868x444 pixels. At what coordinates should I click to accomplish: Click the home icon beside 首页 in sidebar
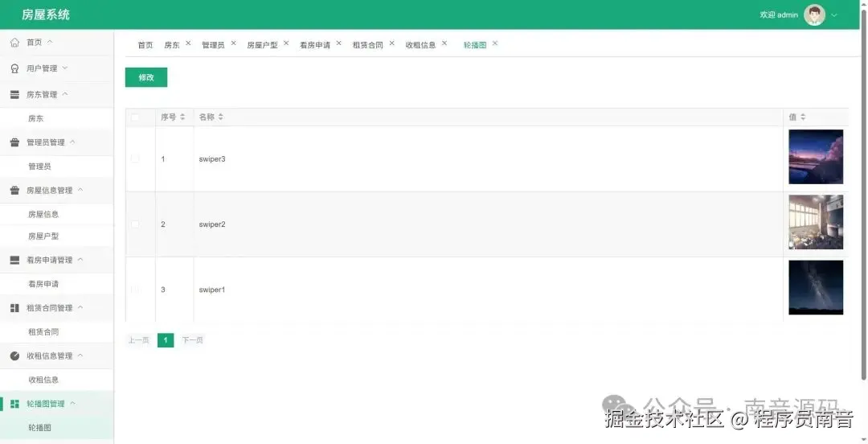15,42
